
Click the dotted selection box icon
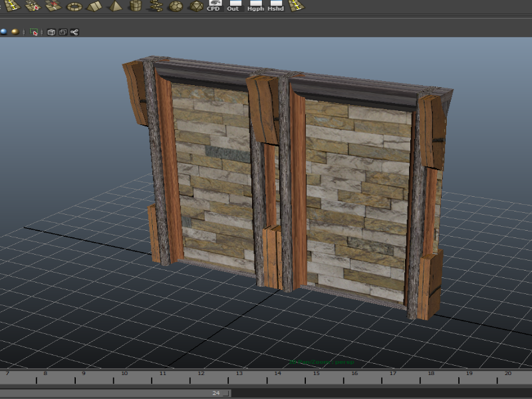click(x=34, y=31)
